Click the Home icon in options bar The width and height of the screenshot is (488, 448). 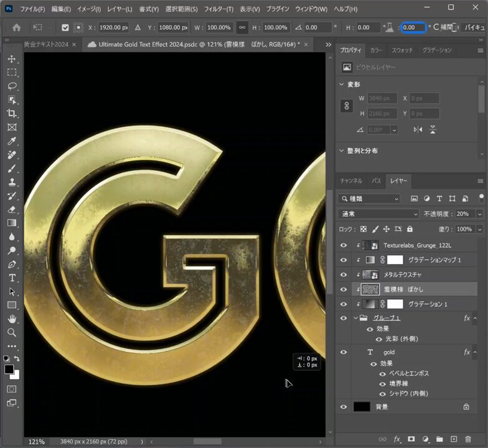tap(16, 27)
